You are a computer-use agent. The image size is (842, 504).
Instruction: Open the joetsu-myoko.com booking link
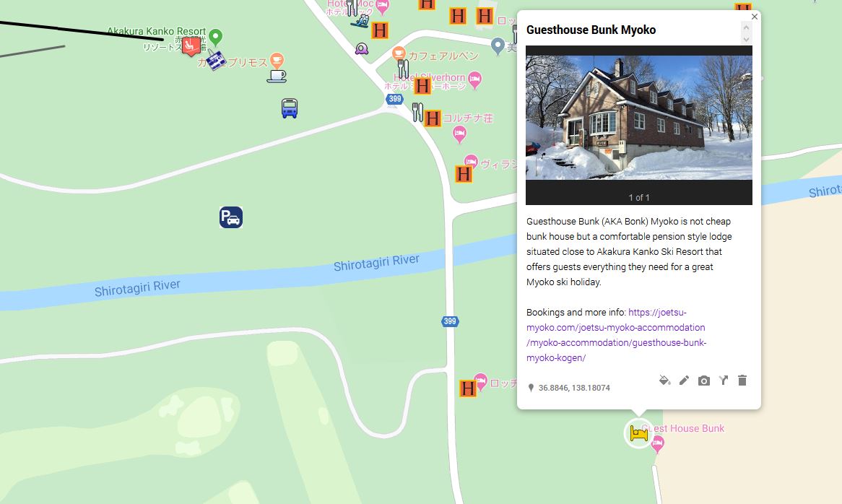coord(616,335)
